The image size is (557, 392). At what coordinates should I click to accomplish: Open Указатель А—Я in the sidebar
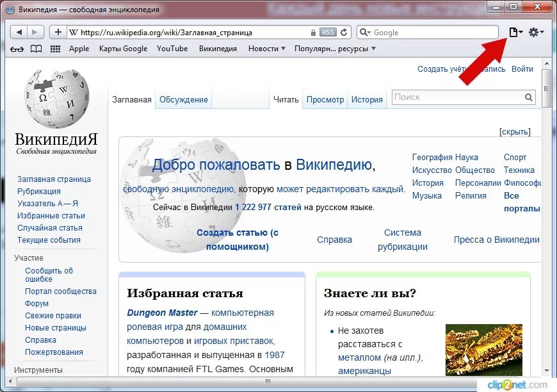(x=47, y=203)
